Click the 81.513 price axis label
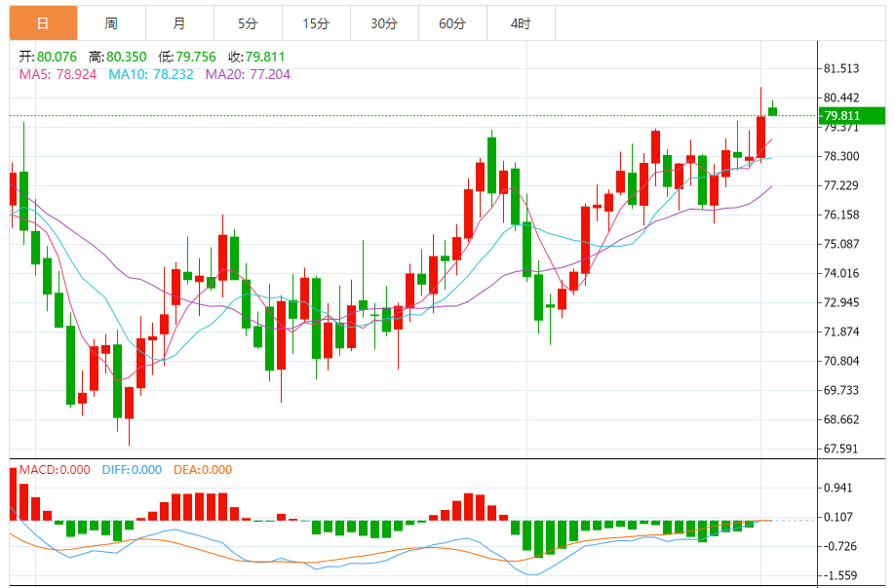 click(x=841, y=68)
